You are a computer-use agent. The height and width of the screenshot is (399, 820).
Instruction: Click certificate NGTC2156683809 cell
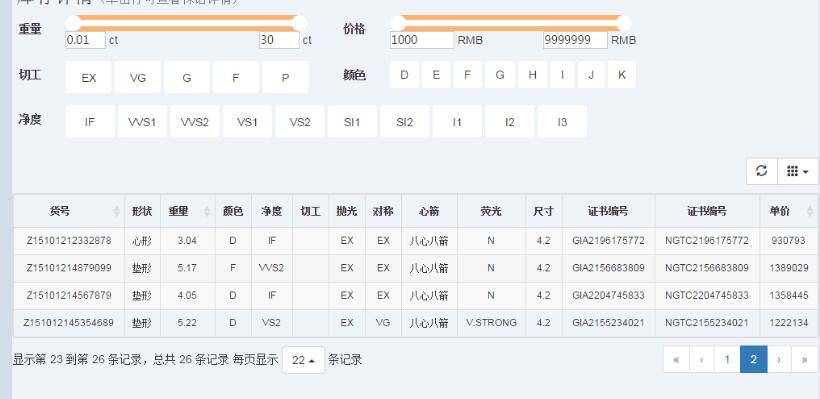coord(707,268)
